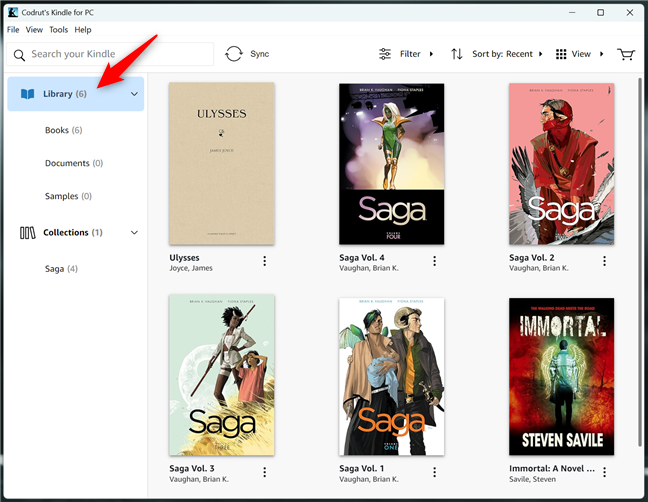Image resolution: width=648 pixels, height=502 pixels.
Task: Open the Tools menu
Action: (x=58, y=30)
